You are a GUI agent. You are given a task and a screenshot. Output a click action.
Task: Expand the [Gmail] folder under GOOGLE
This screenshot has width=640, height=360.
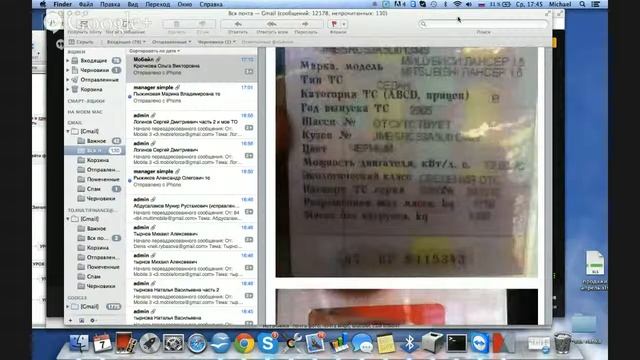[x=68, y=307]
